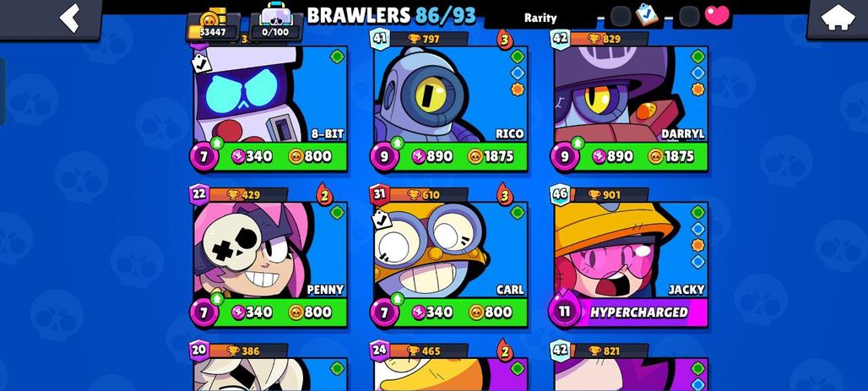Click Rico's green gadget slot icon
The image size is (868, 391).
coord(517,56)
